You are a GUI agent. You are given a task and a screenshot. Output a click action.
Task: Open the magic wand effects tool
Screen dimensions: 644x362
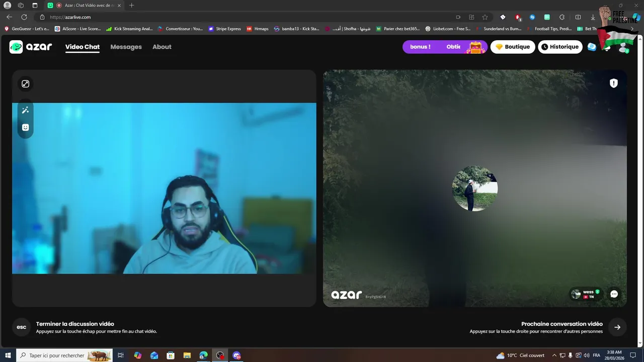pos(25,110)
